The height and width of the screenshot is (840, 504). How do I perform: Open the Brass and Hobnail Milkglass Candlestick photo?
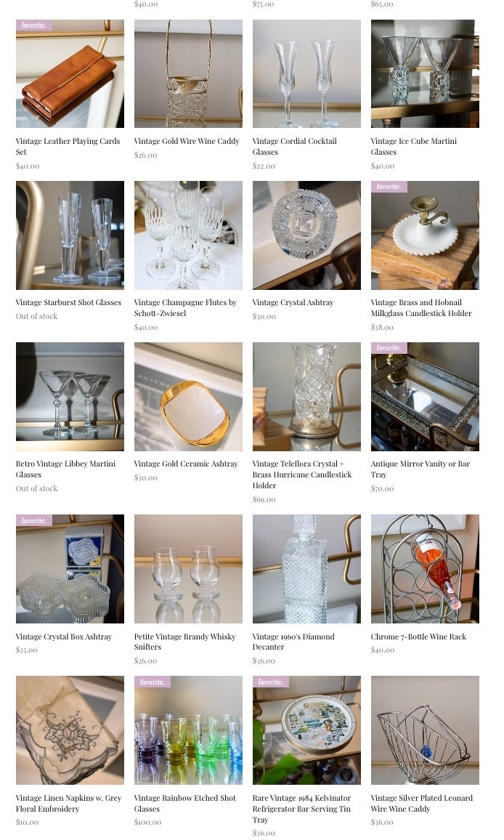[425, 235]
